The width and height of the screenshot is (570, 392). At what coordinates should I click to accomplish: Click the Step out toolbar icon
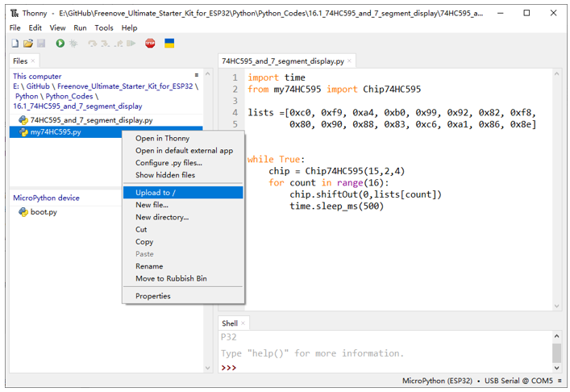tap(119, 44)
